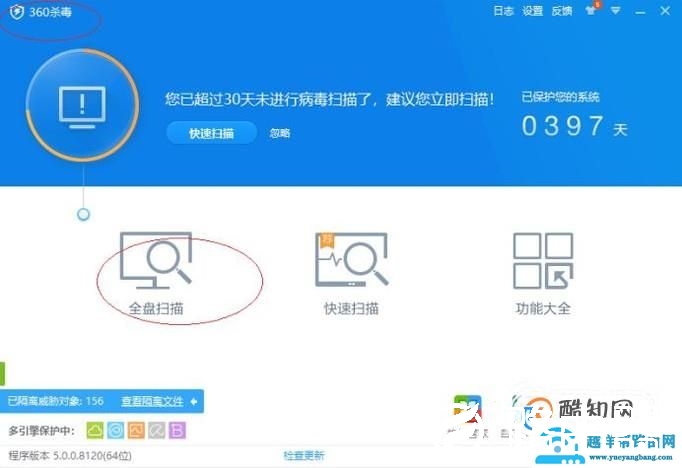
Task: Launch 全盘扫描 full disk scan icon
Action: 156,273
